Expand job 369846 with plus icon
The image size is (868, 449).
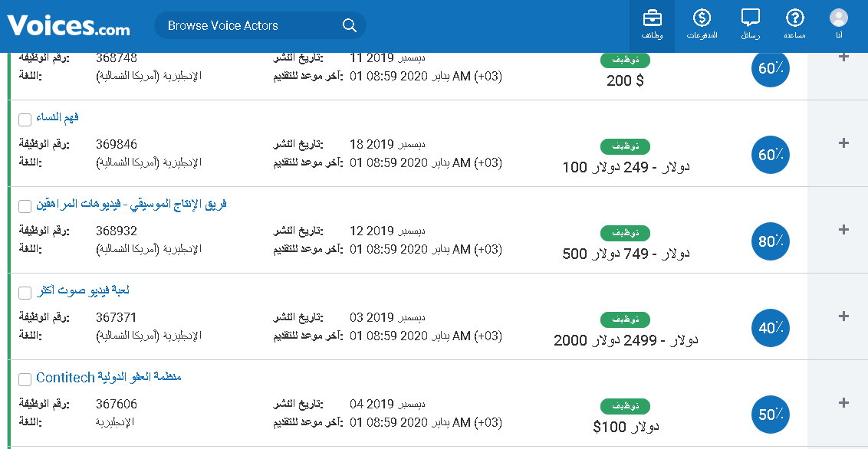[844, 143]
